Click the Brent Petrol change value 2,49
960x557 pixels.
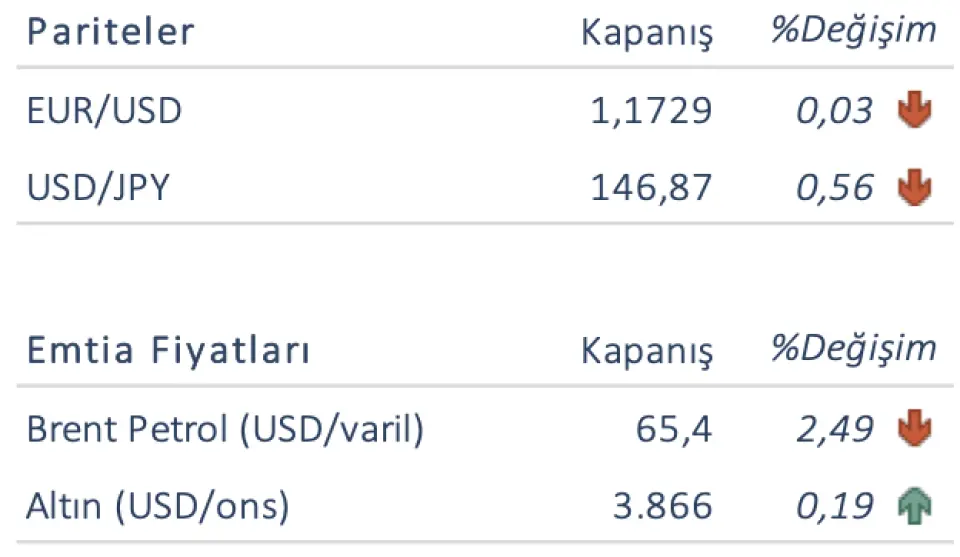click(835, 430)
